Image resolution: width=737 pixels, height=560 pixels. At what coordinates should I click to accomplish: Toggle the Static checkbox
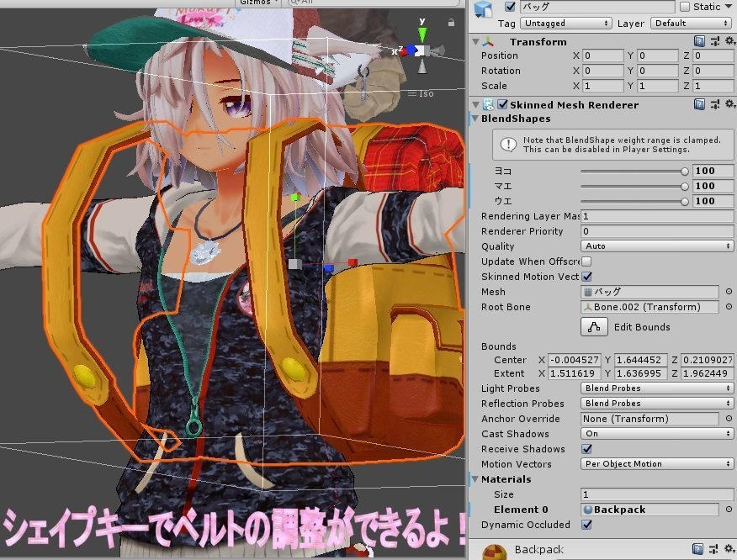[x=685, y=7]
